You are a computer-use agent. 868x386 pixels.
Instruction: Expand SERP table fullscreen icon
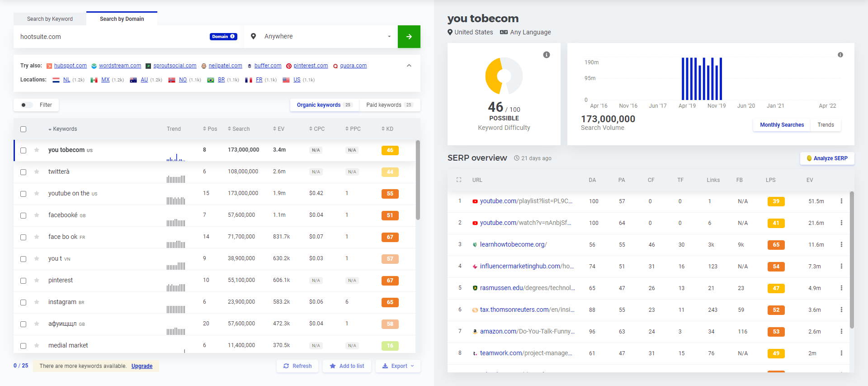pos(459,180)
